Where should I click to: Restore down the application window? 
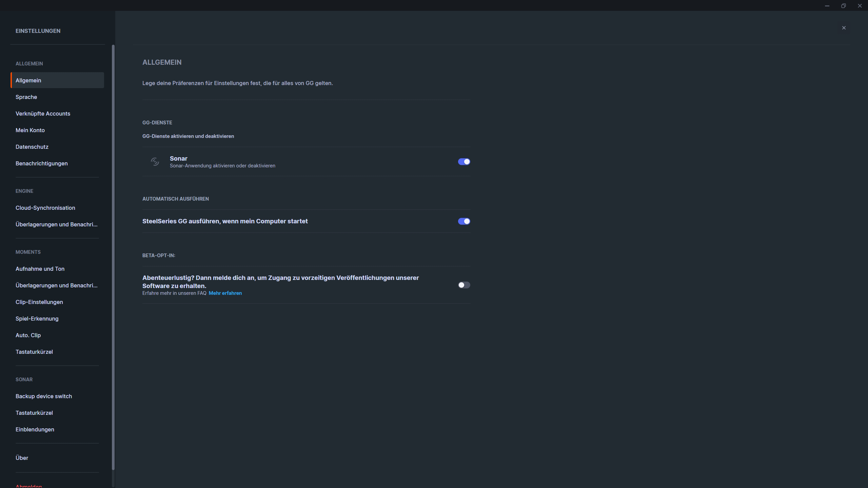(843, 6)
